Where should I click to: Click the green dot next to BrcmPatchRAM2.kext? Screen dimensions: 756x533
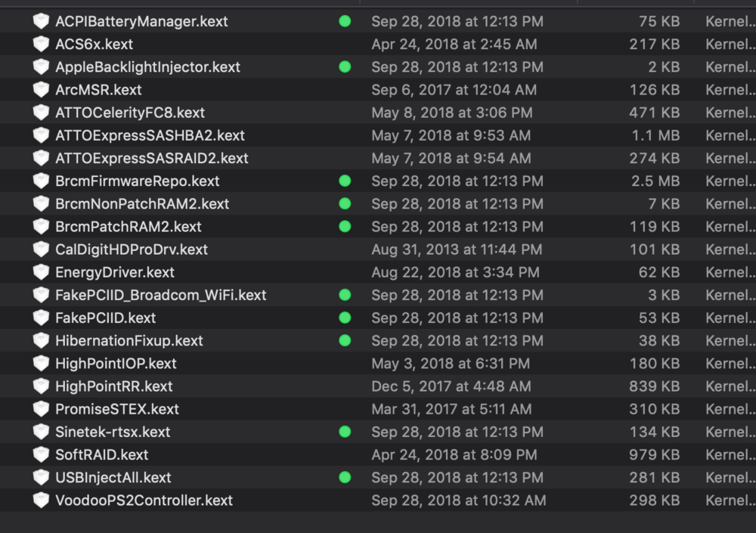345,226
